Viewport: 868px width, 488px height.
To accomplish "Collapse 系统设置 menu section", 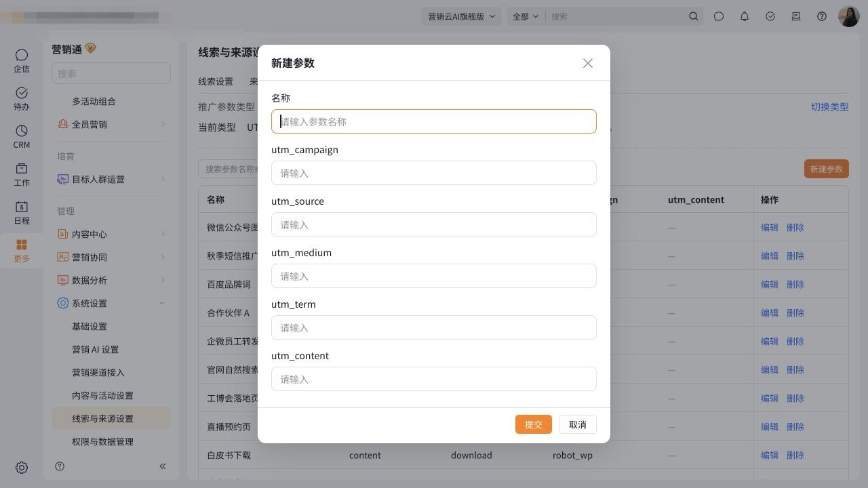I will [x=111, y=303].
